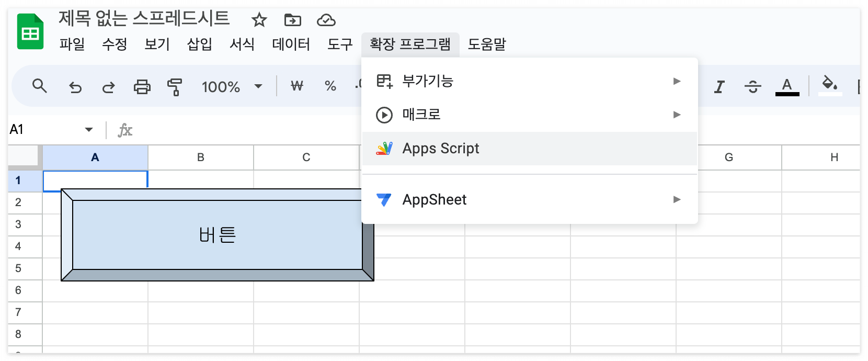Click the Google Sheets home logo
This screenshot has width=868, height=361.
pyautogui.click(x=30, y=31)
